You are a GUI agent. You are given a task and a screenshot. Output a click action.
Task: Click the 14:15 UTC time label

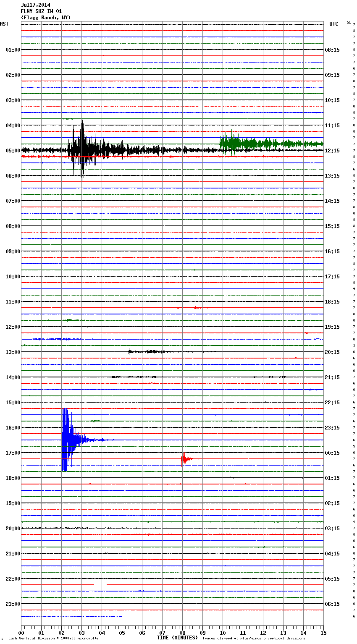332,201
